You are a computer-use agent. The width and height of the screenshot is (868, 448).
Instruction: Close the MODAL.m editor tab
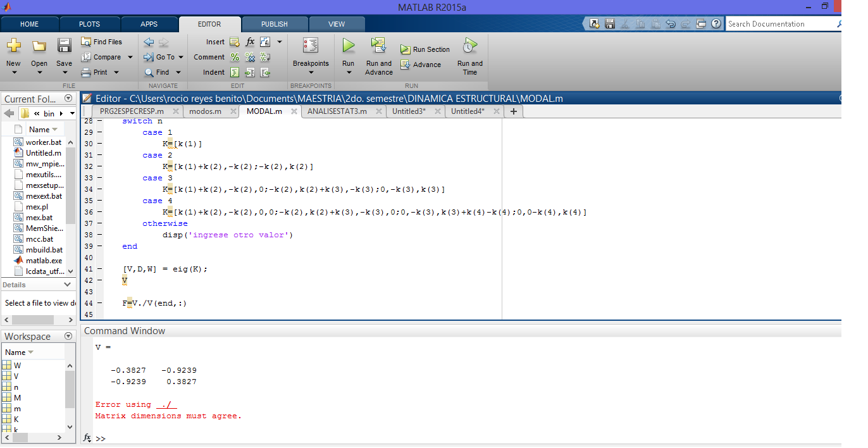294,111
